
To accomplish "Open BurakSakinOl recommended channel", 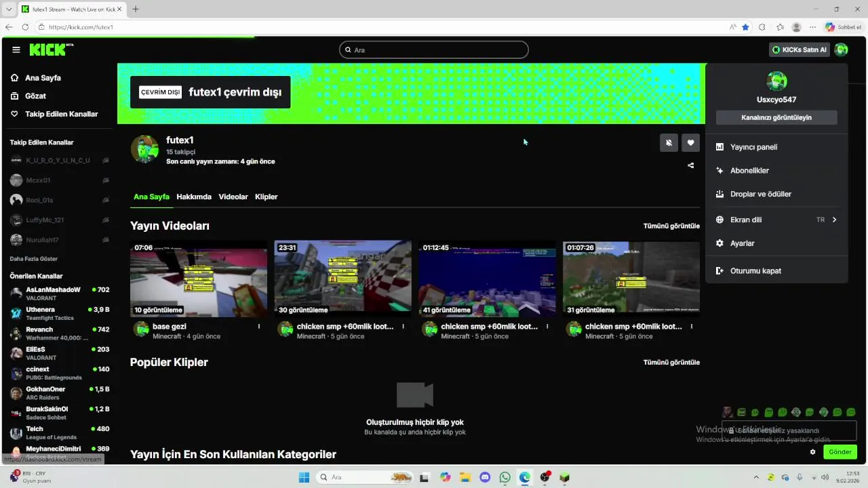I will (x=60, y=413).
